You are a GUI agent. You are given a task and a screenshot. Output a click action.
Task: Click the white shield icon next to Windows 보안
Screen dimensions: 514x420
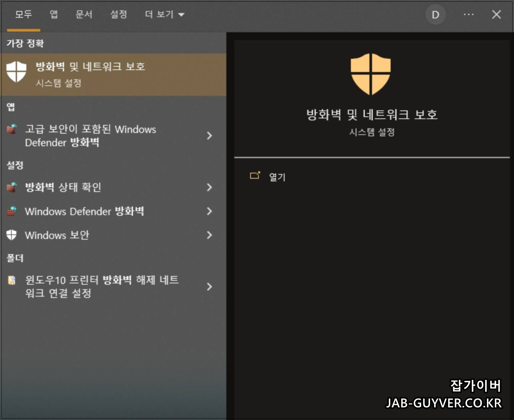tap(11, 235)
